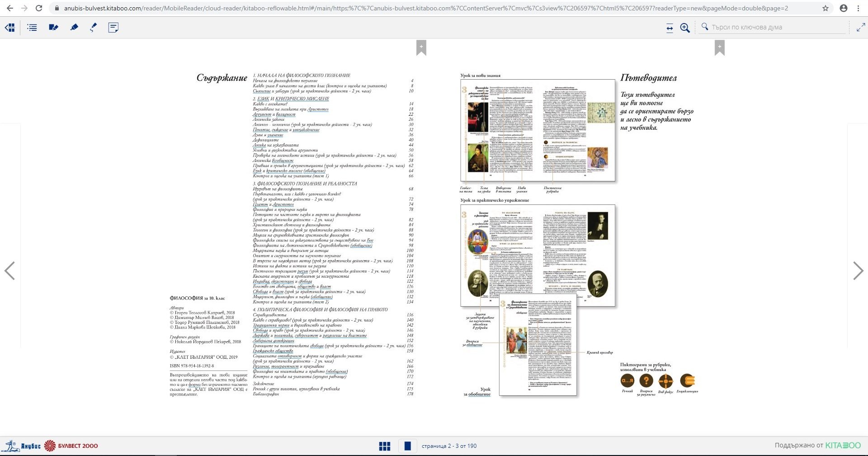Screen dimensions: 868x456
Task: Add a sticky note
Action: 113,28
